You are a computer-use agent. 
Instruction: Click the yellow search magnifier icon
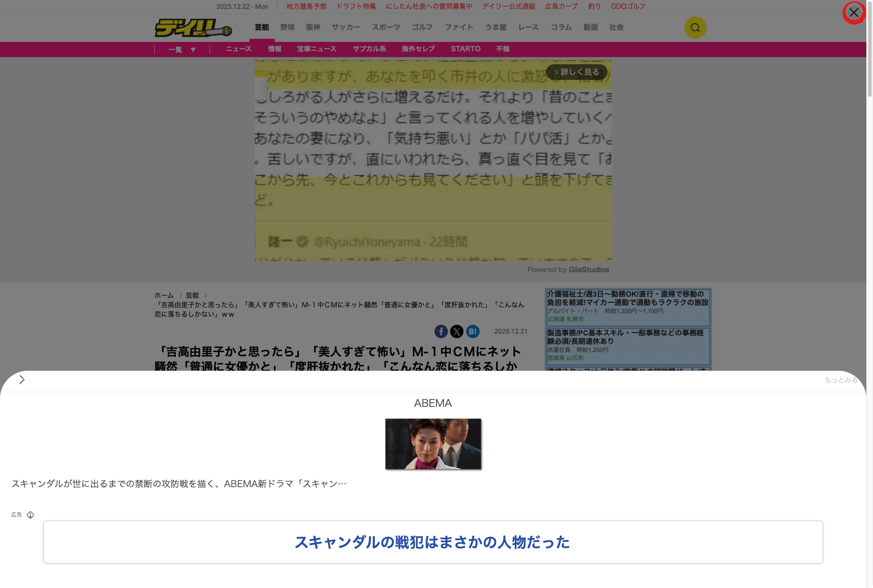point(695,28)
